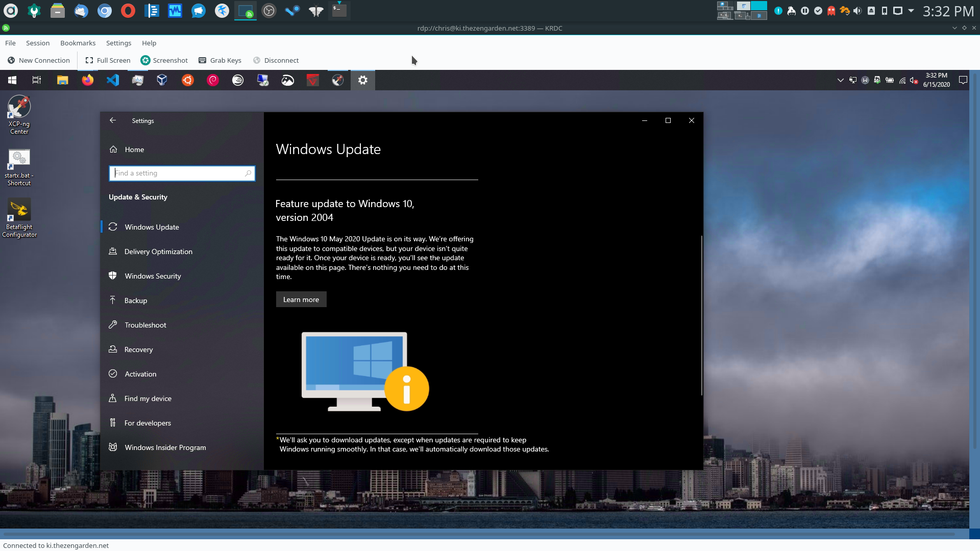Focus the Find a setting search box

182,173
